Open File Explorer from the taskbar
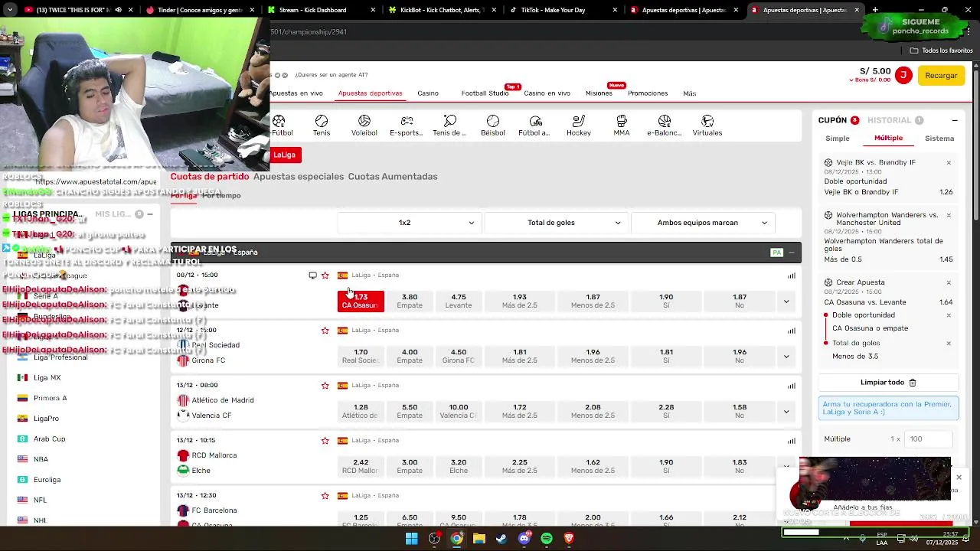This screenshot has height=551, width=980. (479, 539)
